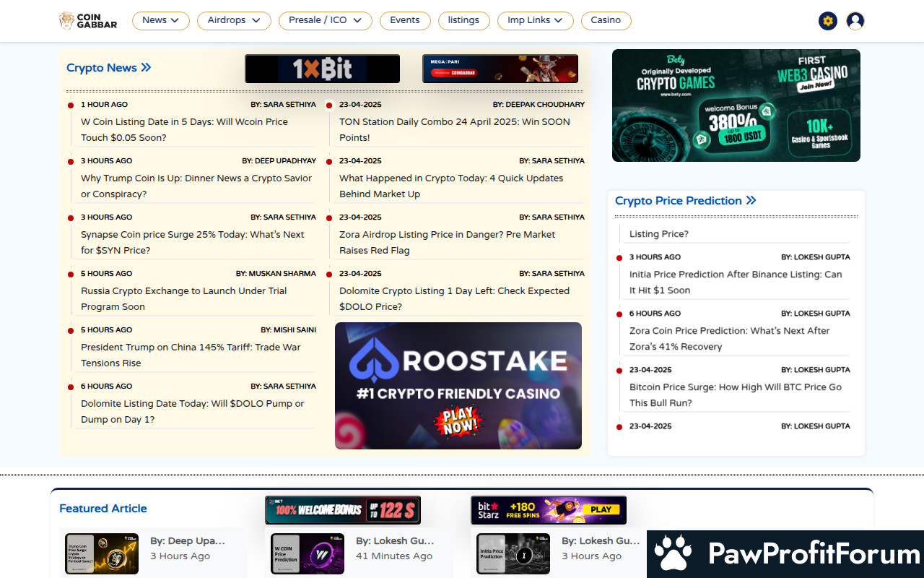Screen dimensions: 924x578
Task: Click the double chevron beside Crypto Price Prediction
Action: (751, 201)
